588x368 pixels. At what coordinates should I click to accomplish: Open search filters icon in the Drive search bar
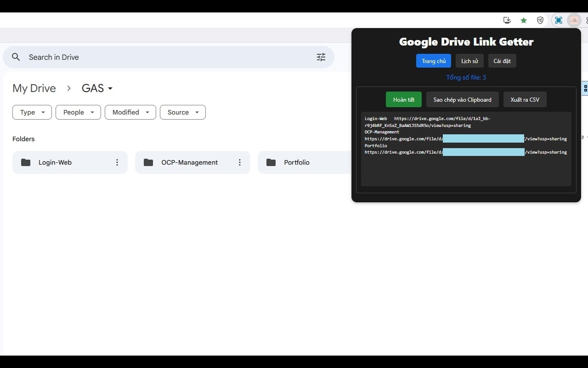tap(321, 57)
